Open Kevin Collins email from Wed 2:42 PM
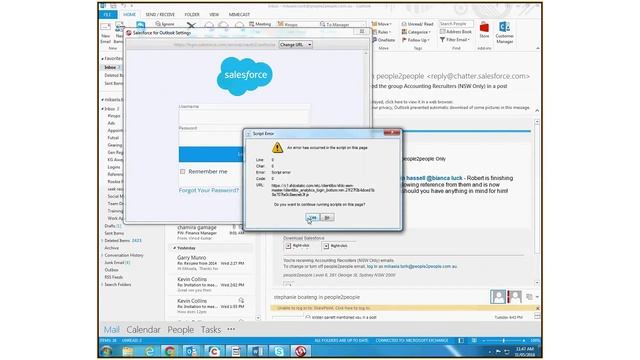This screenshot has width=640, height=360. (x=211, y=284)
